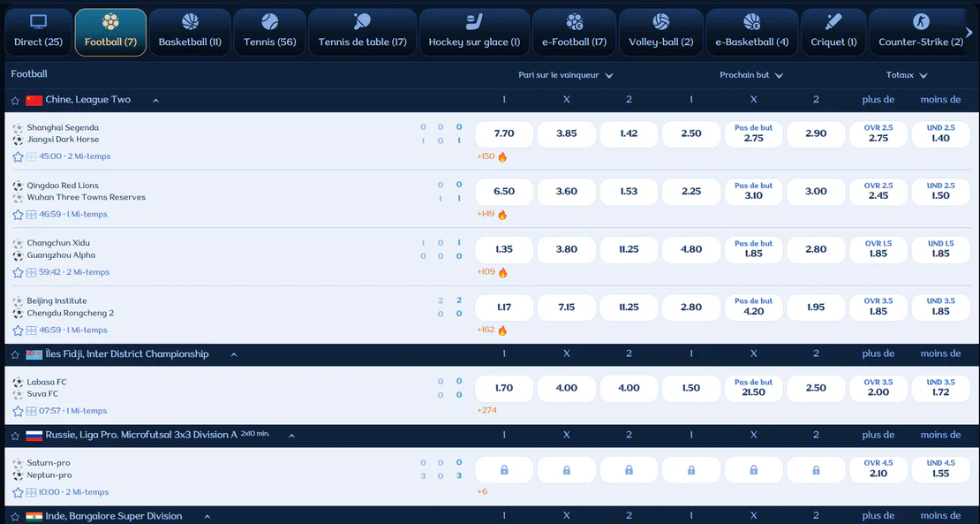Click locked 2 odds for Saturn-pro winner
Image resolution: width=980 pixels, height=524 pixels.
click(x=629, y=469)
